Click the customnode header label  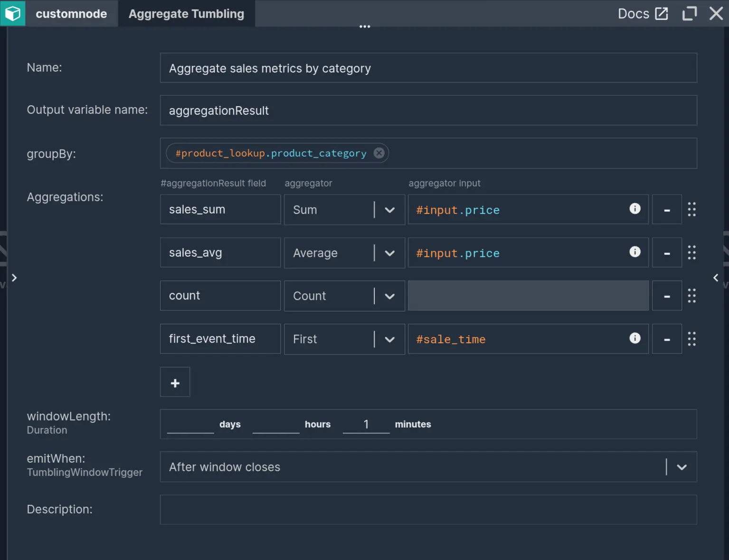click(71, 14)
